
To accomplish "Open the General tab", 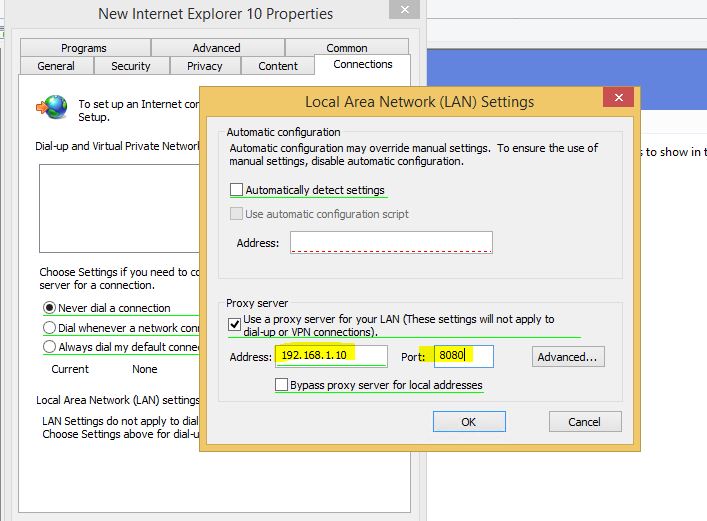I will coord(56,66).
